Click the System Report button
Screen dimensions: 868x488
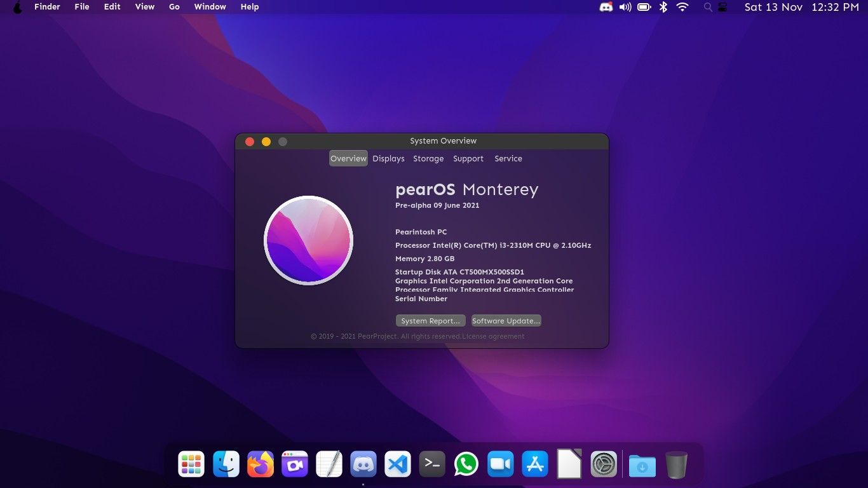pos(430,320)
